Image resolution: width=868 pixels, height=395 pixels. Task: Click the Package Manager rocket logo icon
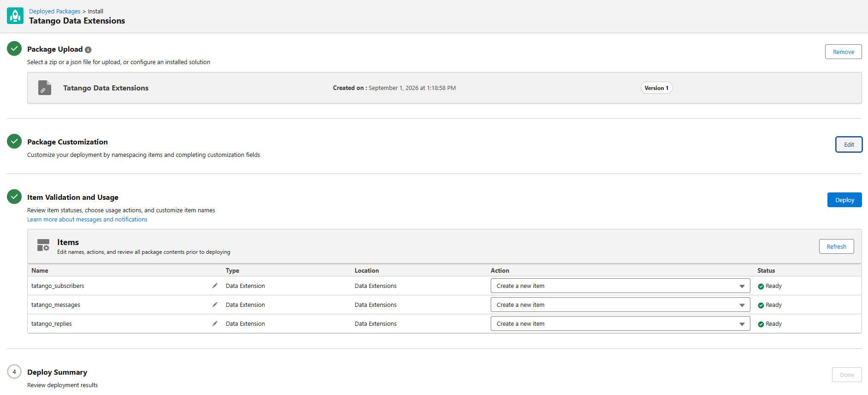pyautogui.click(x=15, y=16)
